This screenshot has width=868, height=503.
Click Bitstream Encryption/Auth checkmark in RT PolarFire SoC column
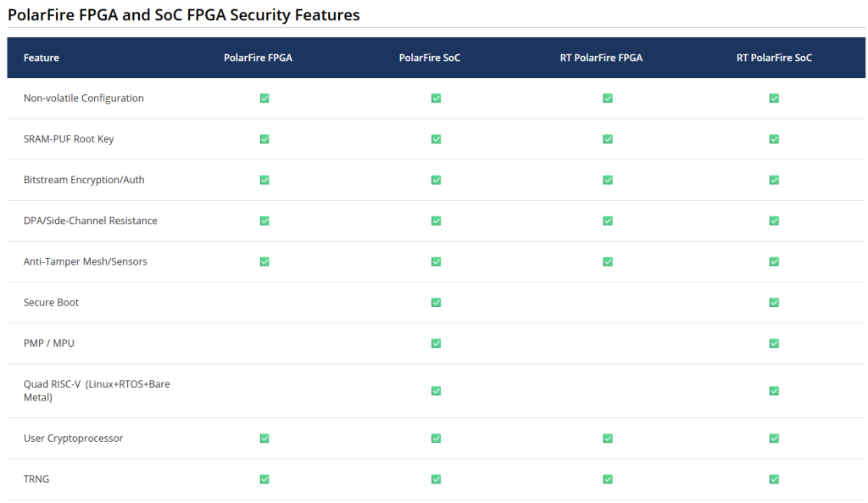tap(774, 180)
